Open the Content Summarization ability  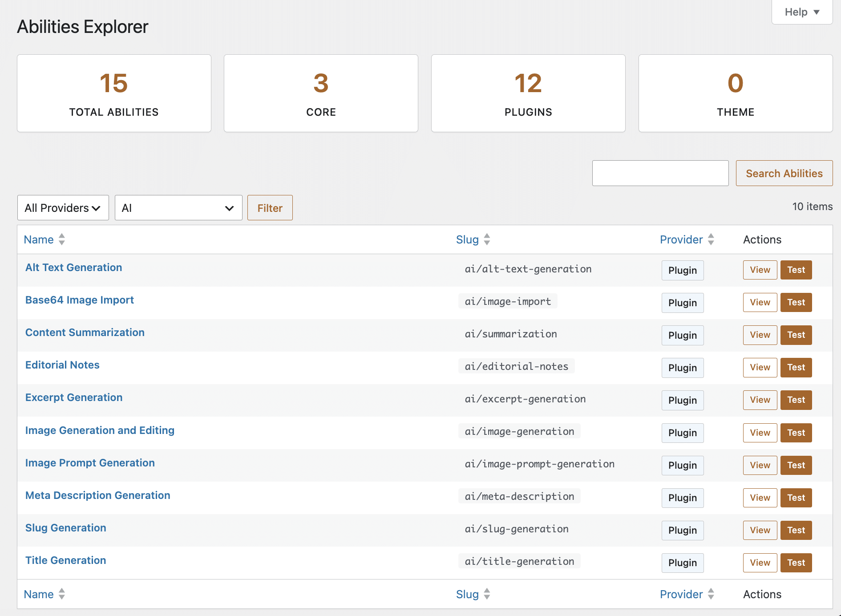[85, 332]
